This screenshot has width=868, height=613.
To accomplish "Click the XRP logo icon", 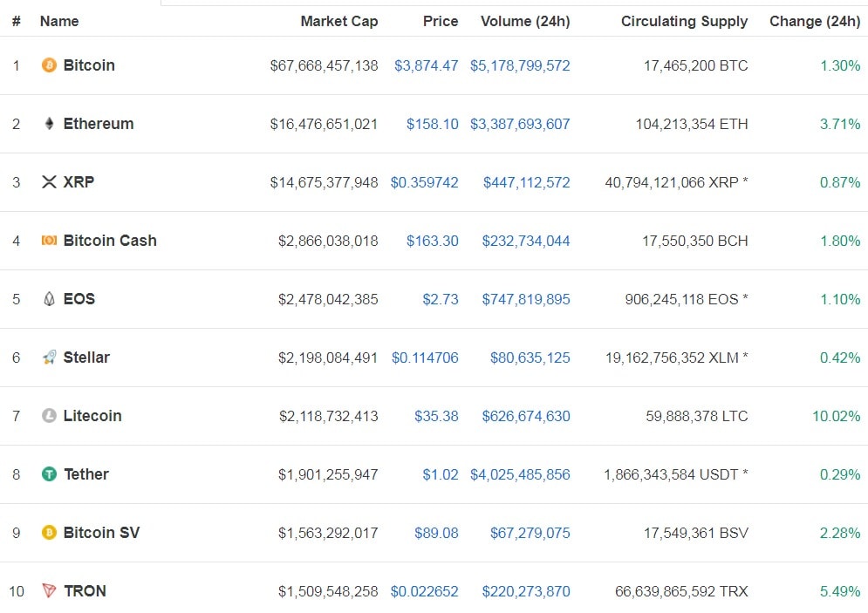I will point(49,182).
